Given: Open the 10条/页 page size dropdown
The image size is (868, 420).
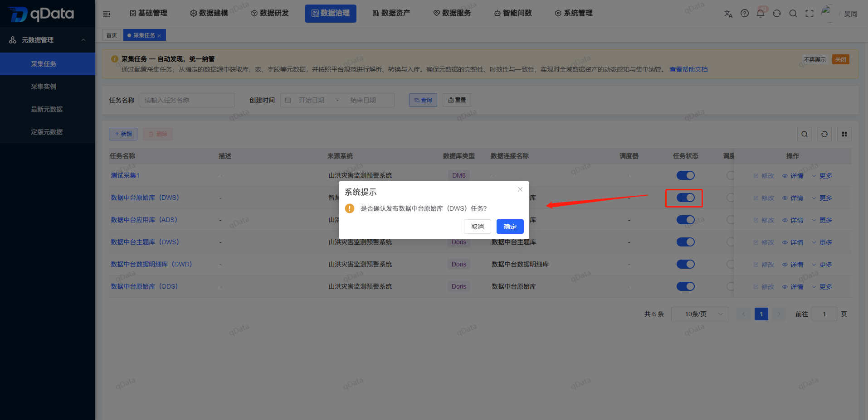Looking at the screenshot, I should pos(700,314).
